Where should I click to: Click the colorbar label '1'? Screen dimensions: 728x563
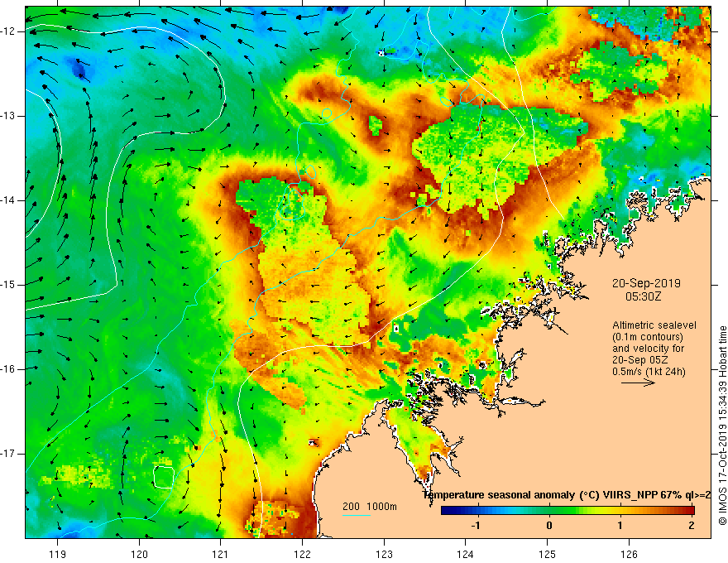click(620, 526)
